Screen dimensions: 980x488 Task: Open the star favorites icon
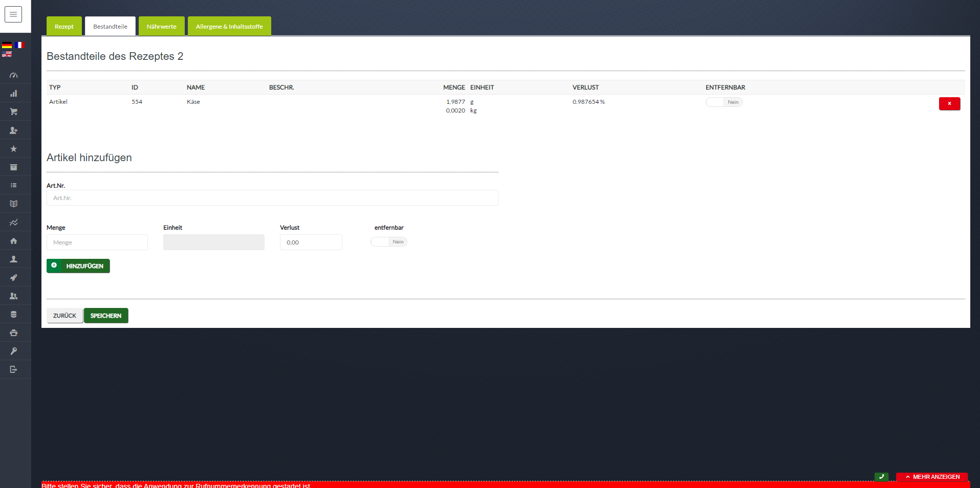pyautogui.click(x=14, y=149)
